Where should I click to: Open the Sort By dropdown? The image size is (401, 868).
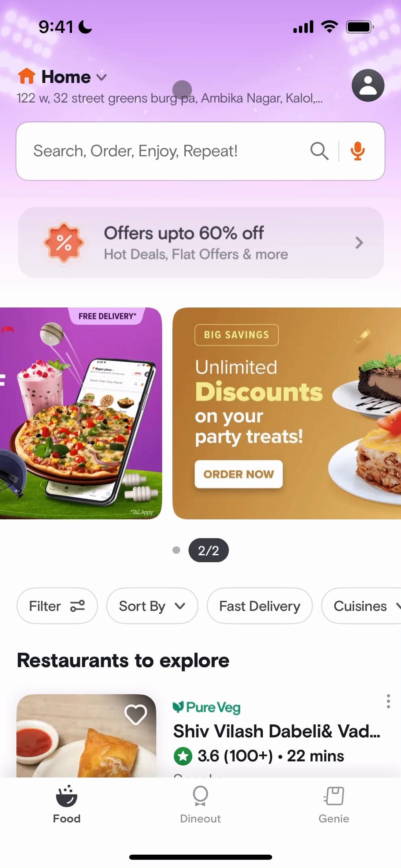(x=152, y=606)
